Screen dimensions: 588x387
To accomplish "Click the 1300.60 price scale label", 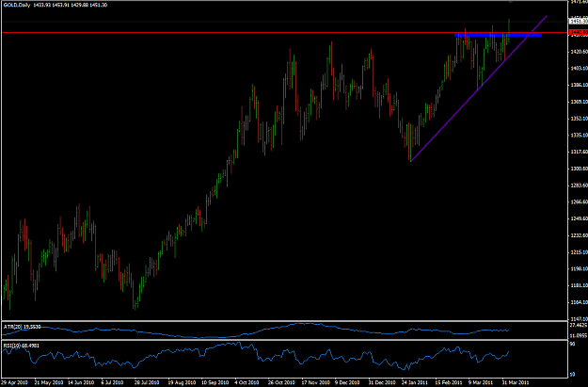I will tap(580, 169).
